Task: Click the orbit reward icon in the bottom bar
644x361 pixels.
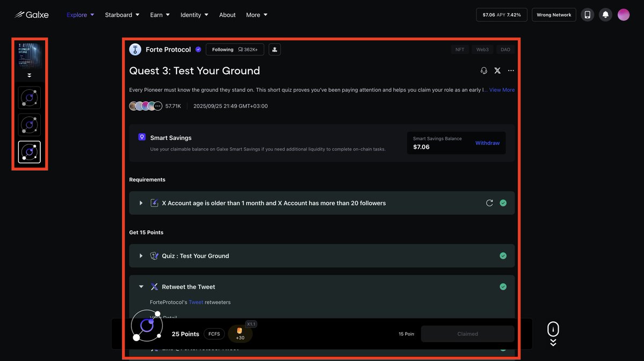Action: pyautogui.click(x=147, y=326)
